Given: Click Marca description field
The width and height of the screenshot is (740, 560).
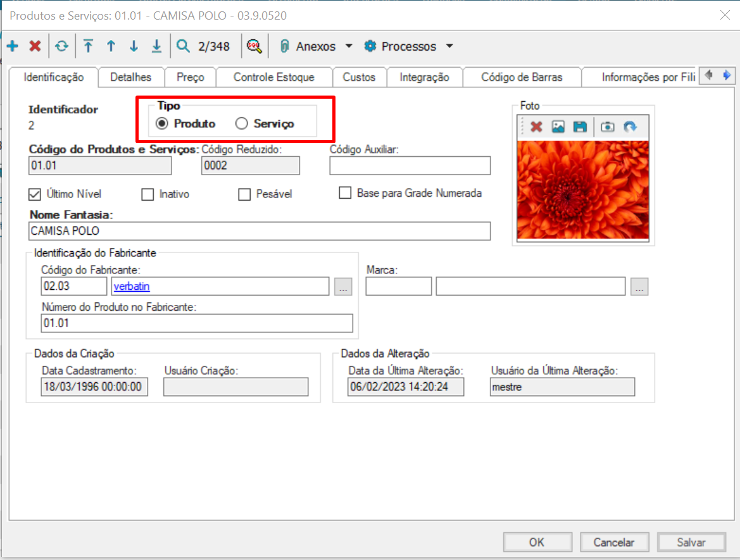Looking at the screenshot, I should (x=530, y=287).
